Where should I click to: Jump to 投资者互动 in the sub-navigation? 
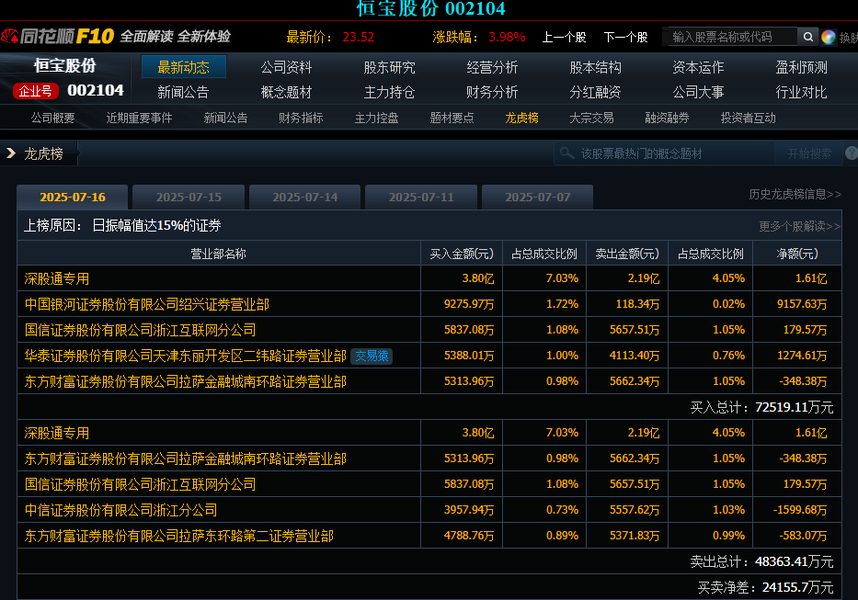[748, 118]
